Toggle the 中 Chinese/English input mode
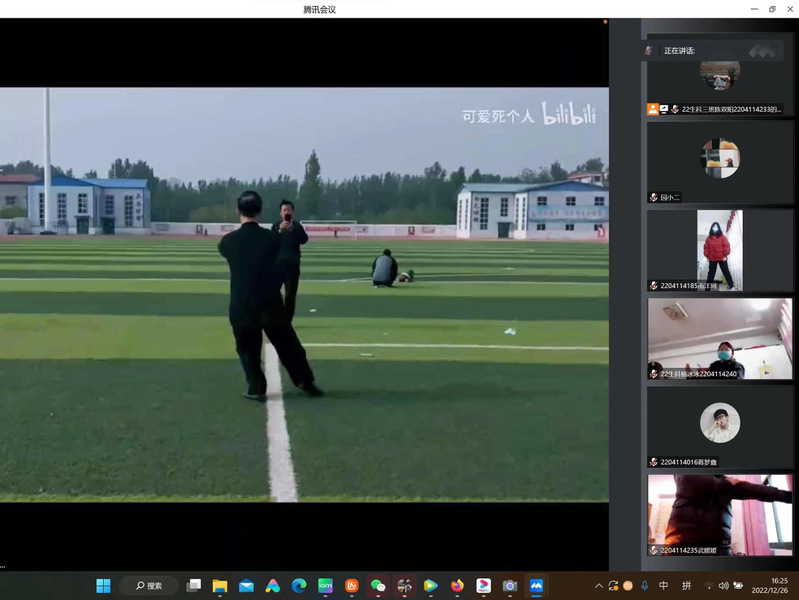 point(663,586)
